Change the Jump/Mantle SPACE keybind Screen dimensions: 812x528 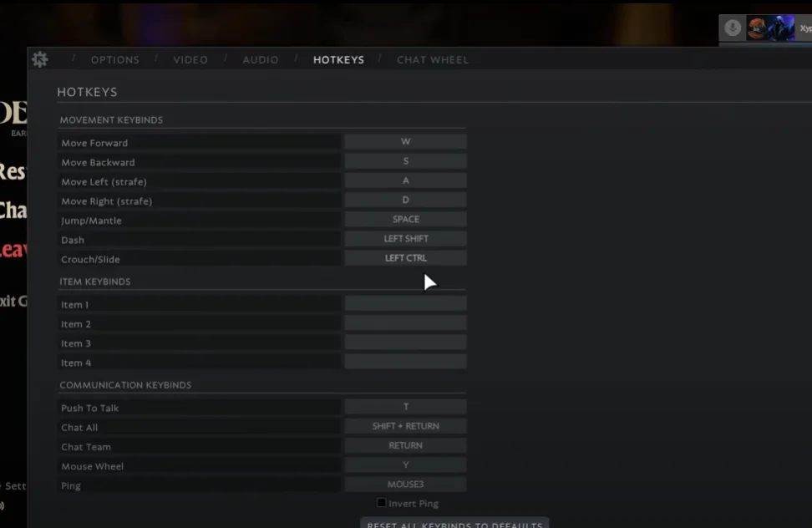405,220
